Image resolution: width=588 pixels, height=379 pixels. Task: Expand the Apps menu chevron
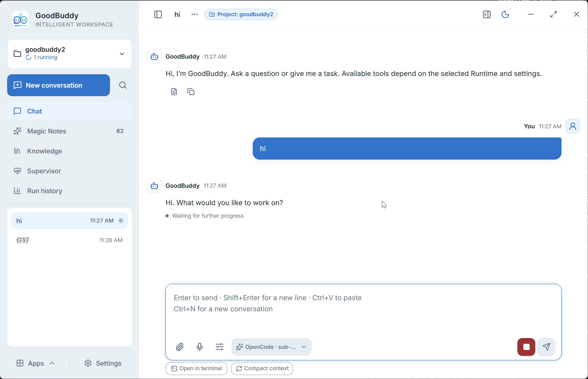(52, 363)
